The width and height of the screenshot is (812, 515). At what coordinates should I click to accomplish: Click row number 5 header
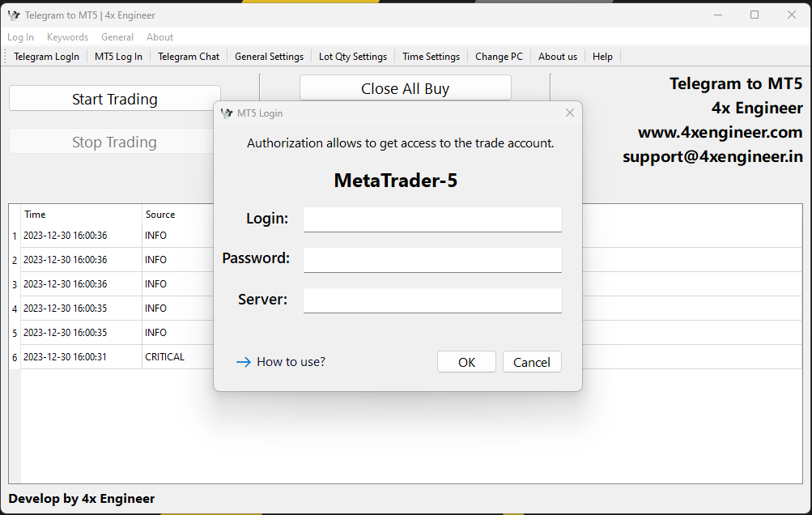click(x=15, y=333)
